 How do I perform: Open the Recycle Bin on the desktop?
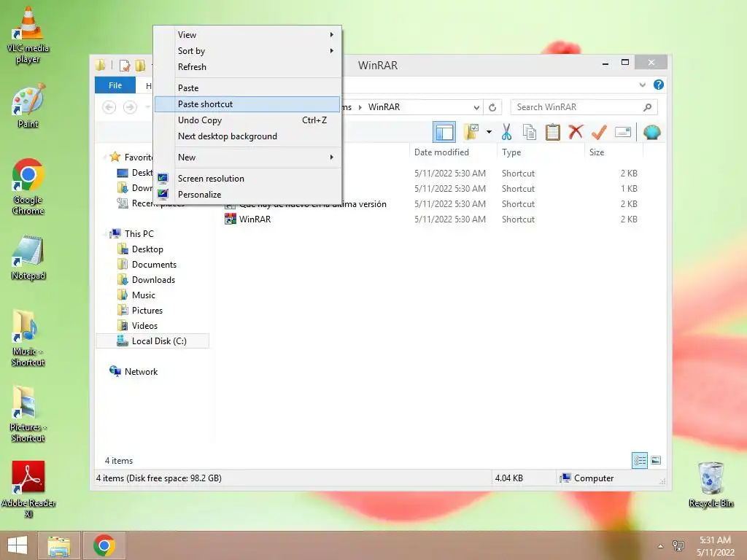(x=711, y=485)
